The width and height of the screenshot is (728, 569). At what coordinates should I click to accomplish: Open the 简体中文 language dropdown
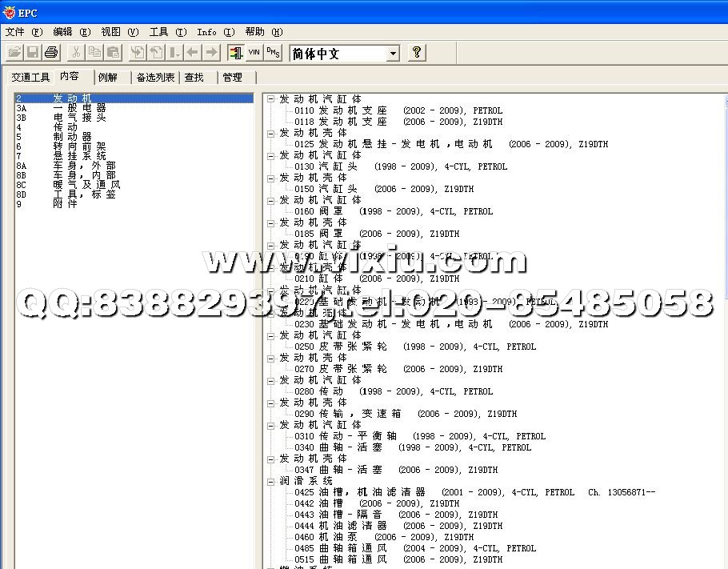393,54
